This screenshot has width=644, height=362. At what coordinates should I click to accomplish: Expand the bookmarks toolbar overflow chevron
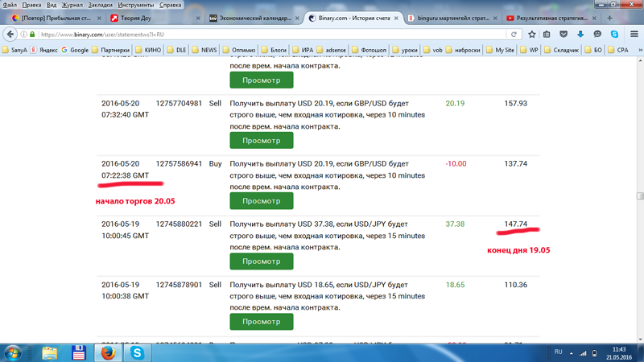[639, 50]
